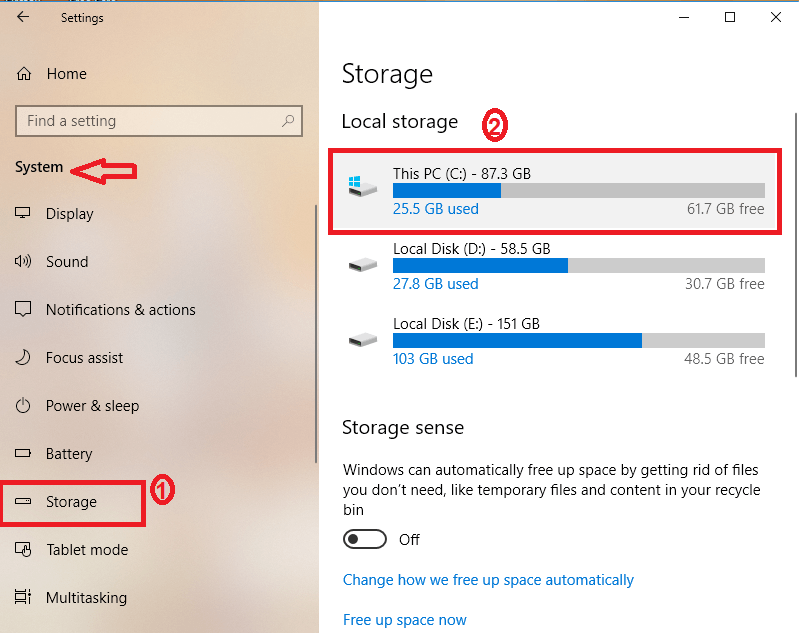This screenshot has width=799, height=633.
Task: Select the Display monitor icon
Action: (x=22, y=213)
